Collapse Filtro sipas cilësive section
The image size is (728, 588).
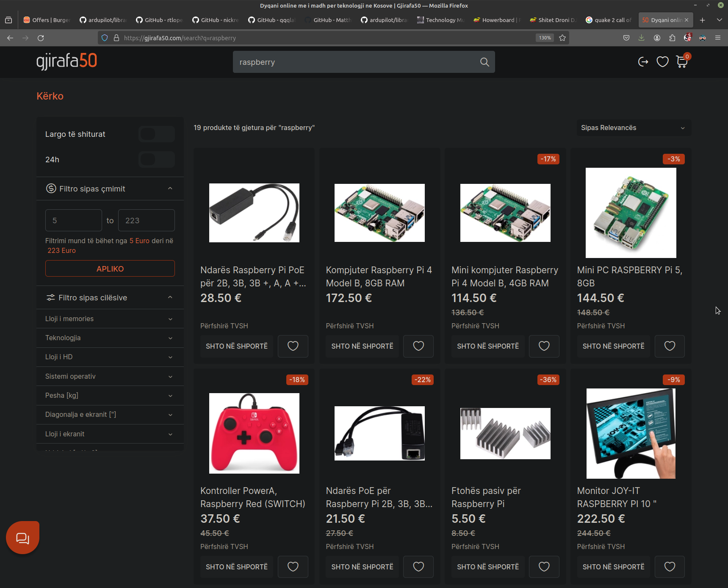click(x=110, y=297)
